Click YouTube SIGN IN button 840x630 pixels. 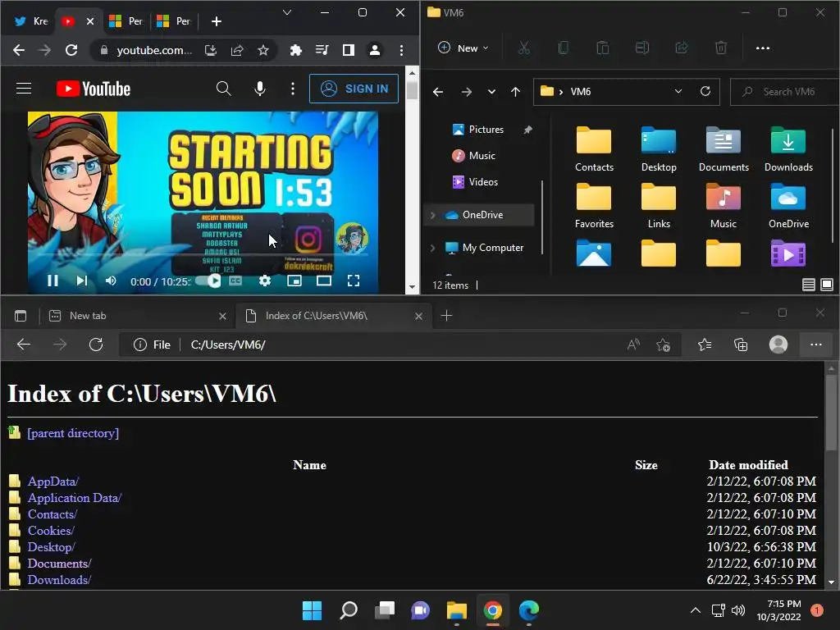click(354, 89)
